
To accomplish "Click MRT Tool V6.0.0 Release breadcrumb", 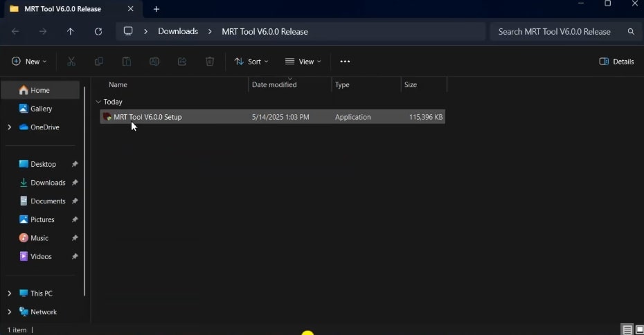I will pyautogui.click(x=265, y=32).
